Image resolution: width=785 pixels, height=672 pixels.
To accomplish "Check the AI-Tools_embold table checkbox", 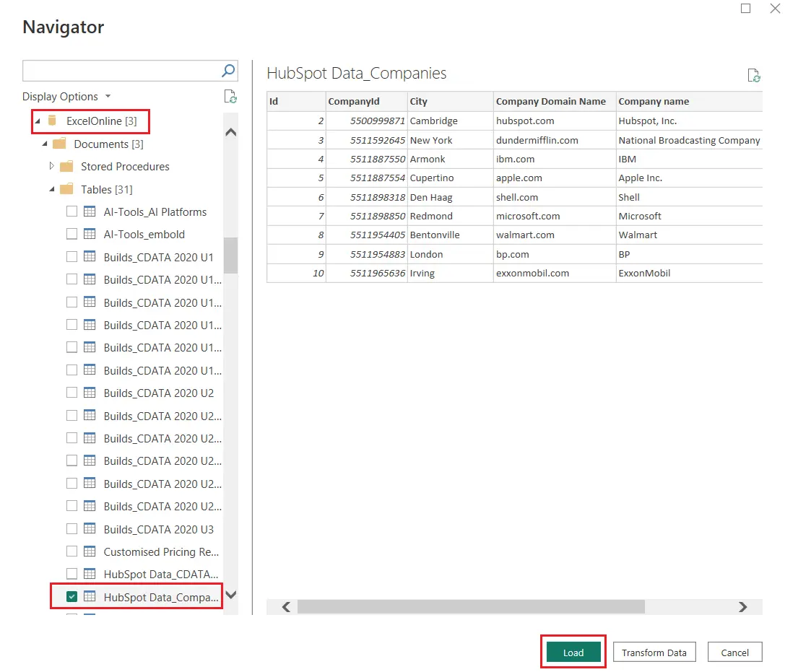I will pyautogui.click(x=70, y=234).
